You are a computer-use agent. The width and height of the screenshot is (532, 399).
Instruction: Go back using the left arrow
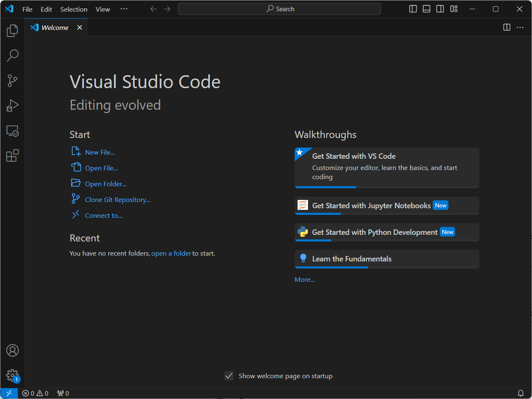[x=153, y=9]
